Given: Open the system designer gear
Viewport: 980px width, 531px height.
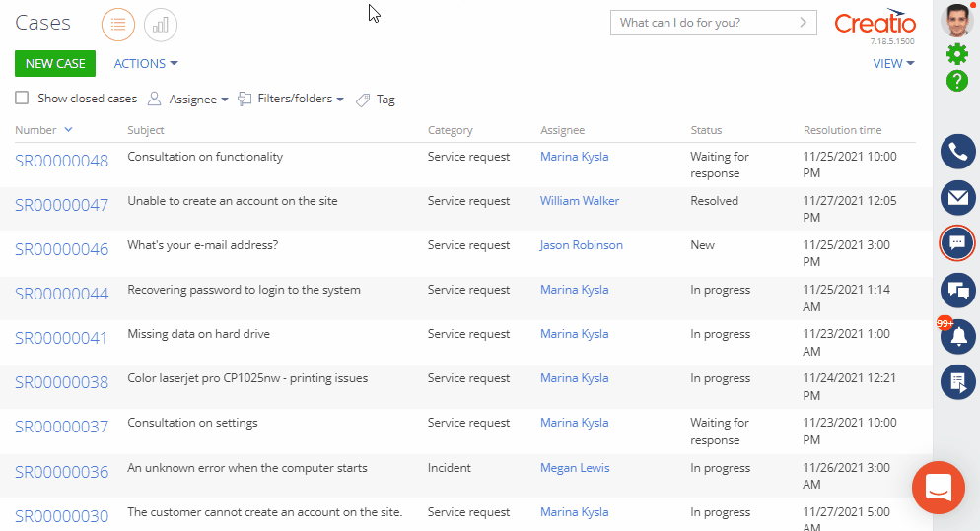Looking at the screenshot, I should (957, 54).
